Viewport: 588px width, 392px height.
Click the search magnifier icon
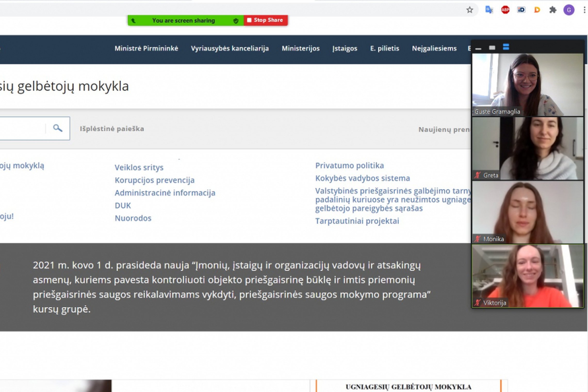point(58,128)
